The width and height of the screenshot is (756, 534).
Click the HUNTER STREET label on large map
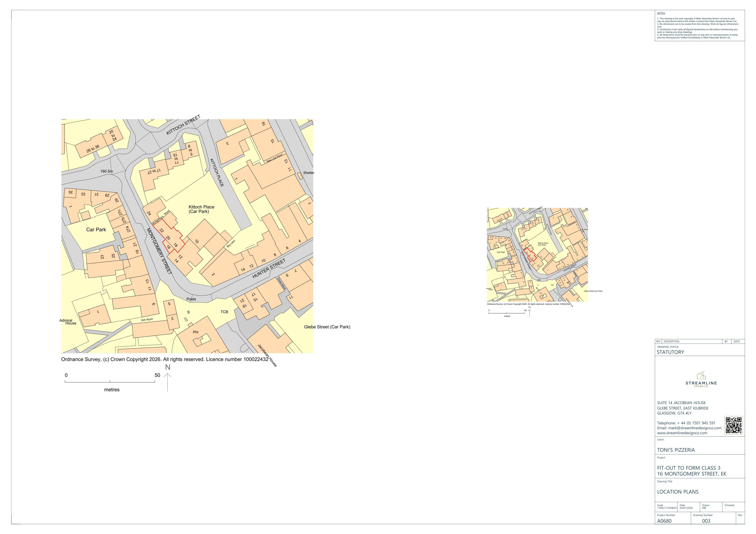click(x=269, y=269)
